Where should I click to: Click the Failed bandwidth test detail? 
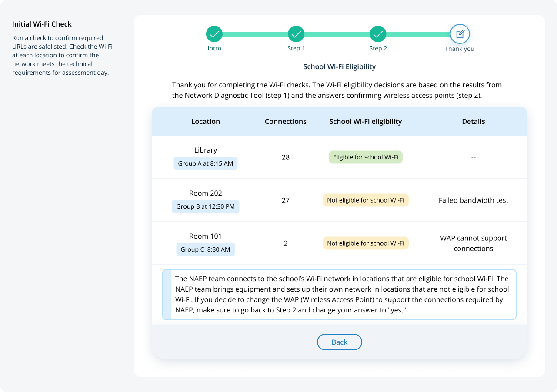pyautogui.click(x=473, y=200)
